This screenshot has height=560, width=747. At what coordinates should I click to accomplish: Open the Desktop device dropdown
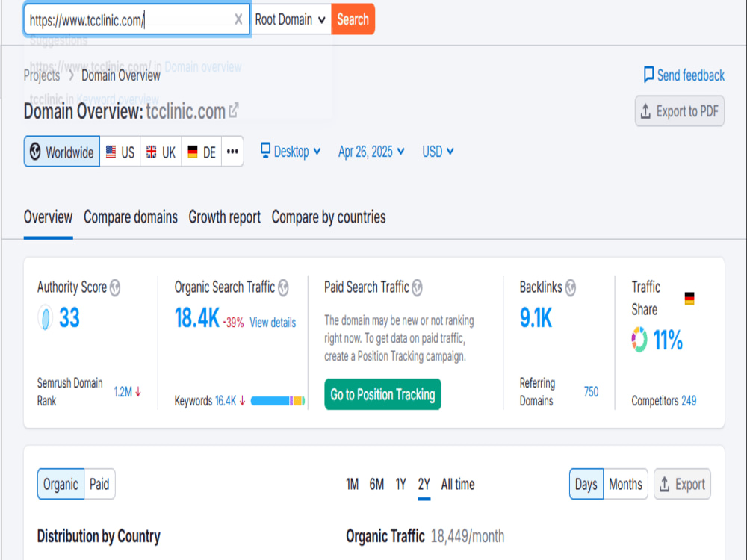click(291, 152)
